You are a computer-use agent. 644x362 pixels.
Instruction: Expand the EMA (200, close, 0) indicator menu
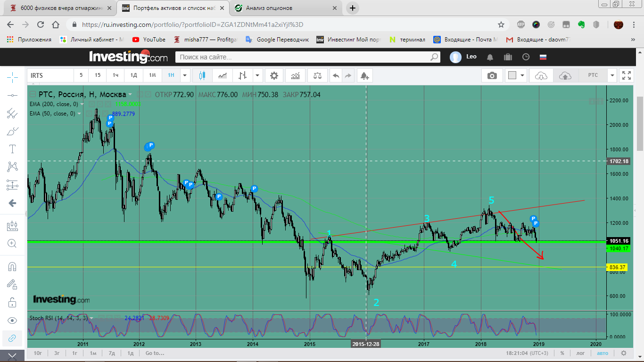pyautogui.click(x=82, y=104)
